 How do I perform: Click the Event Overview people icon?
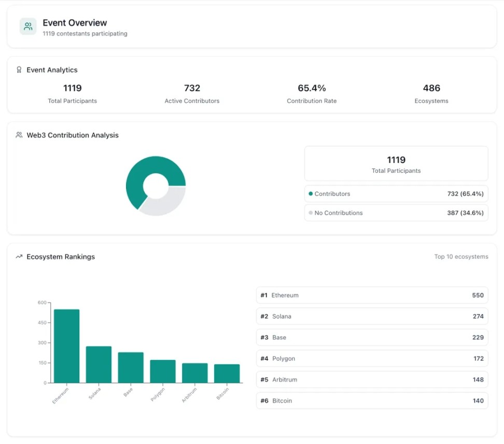(28, 26)
